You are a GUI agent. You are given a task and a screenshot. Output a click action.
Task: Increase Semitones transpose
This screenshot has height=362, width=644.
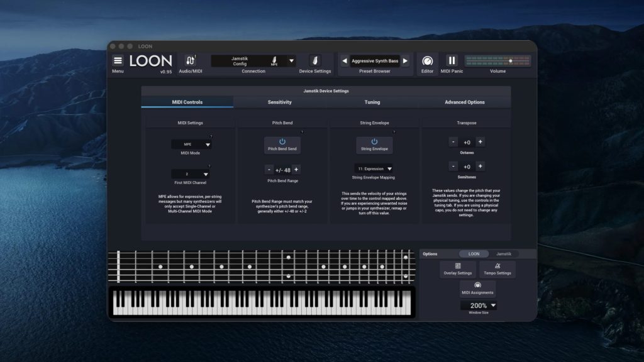480,166
